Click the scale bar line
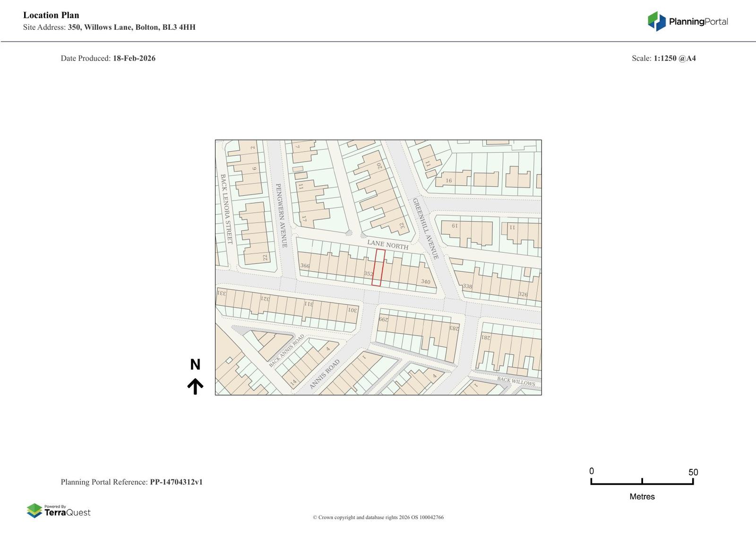The width and height of the screenshot is (756, 535). pyautogui.click(x=642, y=483)
